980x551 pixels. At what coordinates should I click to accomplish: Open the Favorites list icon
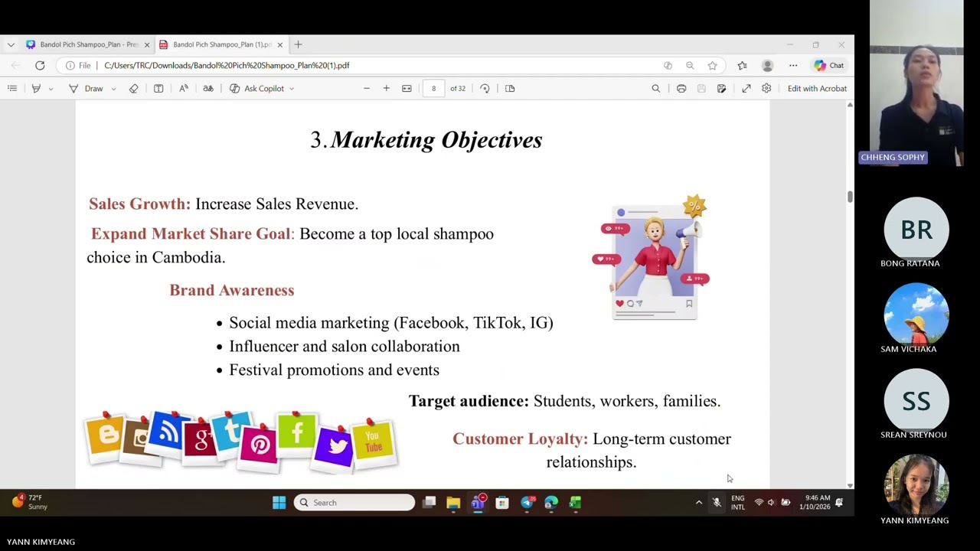click(x=742, y=66)
